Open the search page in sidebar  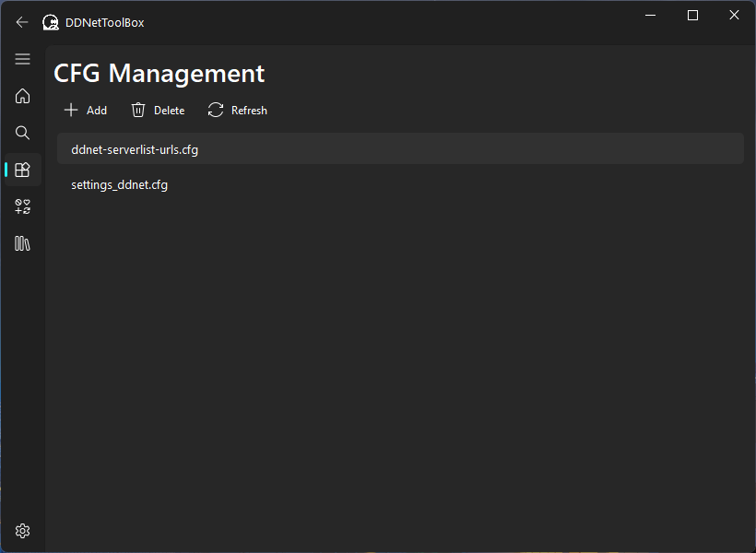tap(23, 133)
